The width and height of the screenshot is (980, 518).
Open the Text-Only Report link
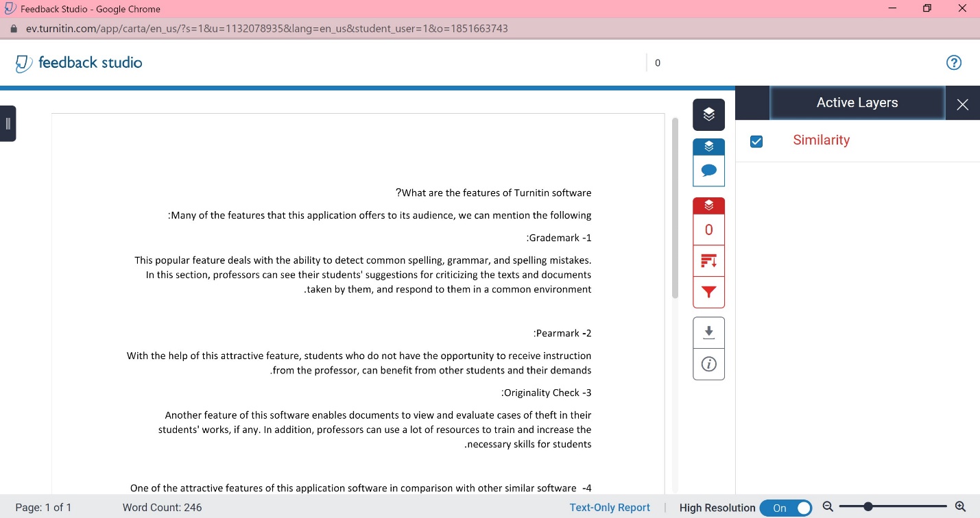pyautogui.click(x=610, y=508)
